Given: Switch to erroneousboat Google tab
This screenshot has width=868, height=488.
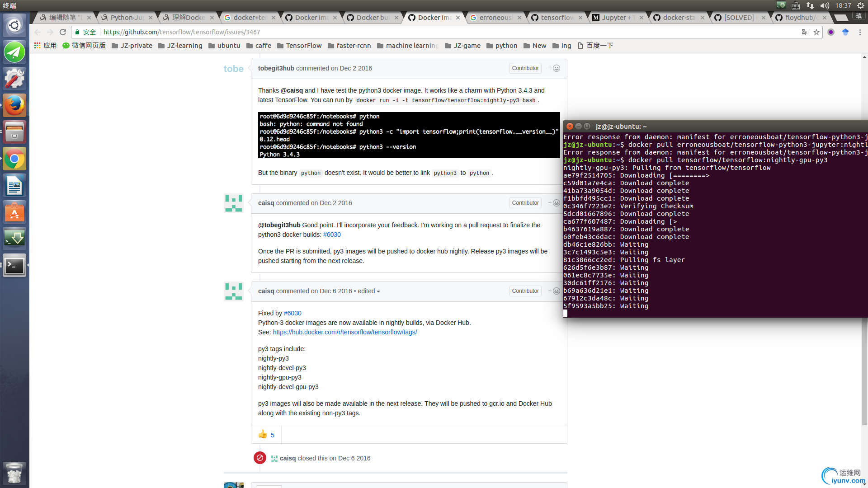Looking at the screenshot, I should tap(496, 18).
